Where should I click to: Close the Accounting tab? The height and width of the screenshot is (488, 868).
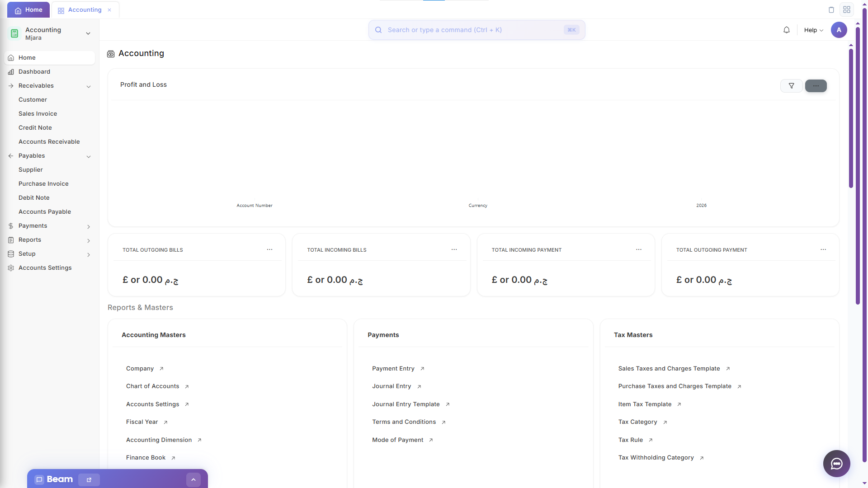pyautogui.click(x=109, y=9)
